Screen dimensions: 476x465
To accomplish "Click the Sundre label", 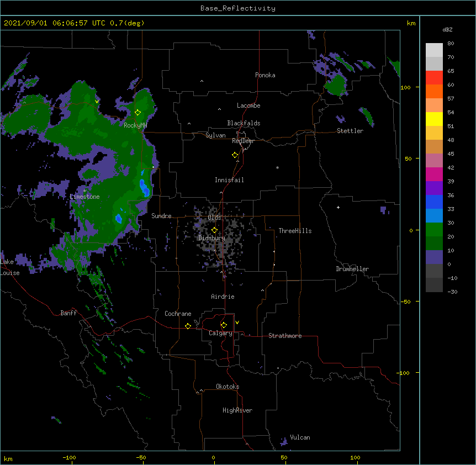I will click(161, 216).
